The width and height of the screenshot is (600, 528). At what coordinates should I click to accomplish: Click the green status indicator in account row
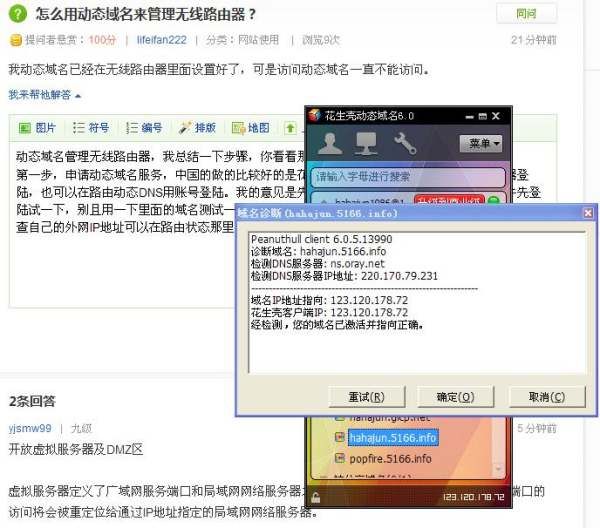[494, 200]
